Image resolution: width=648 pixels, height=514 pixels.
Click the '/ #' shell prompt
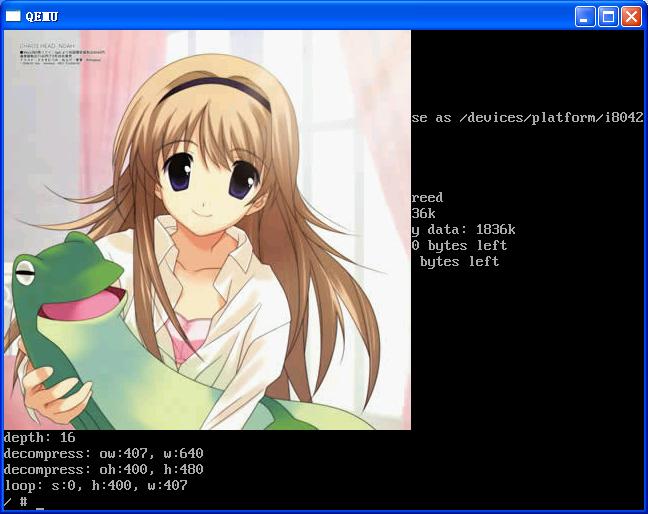click(x=16, y=502)
